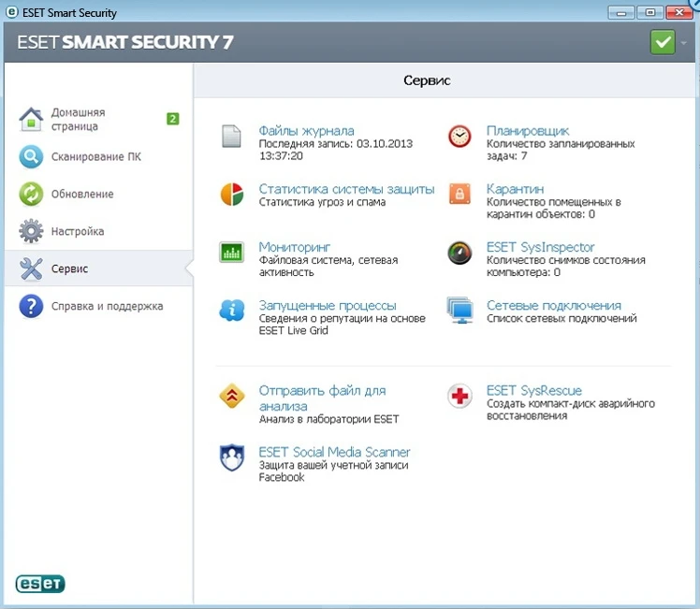Open the ESET SysRescue link

[534, 390]
